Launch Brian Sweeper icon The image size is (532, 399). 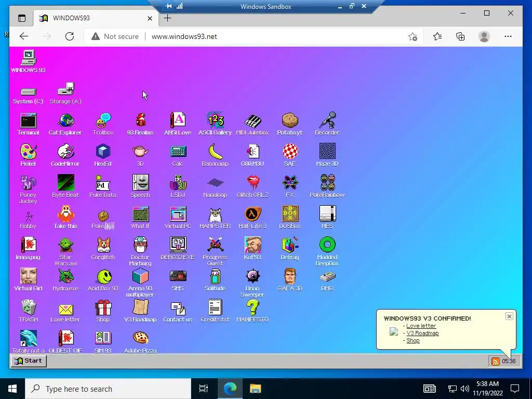click(x=252, y=283)
